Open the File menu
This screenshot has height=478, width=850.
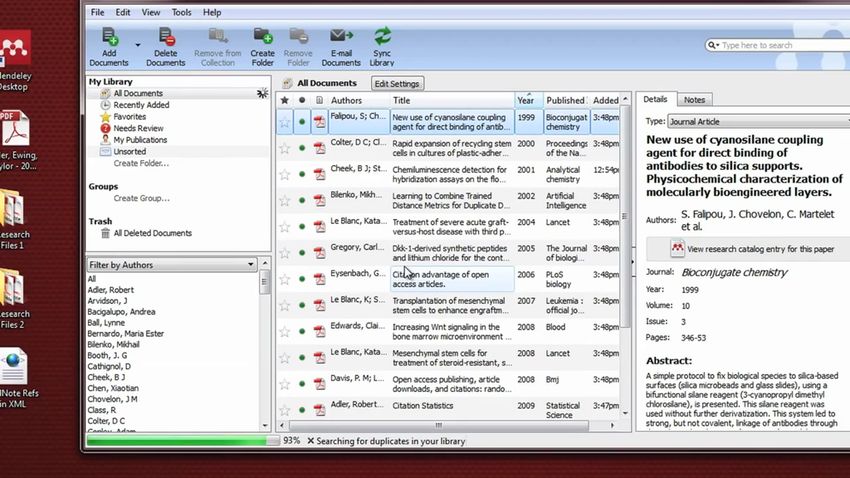click(x=98, y=12)
